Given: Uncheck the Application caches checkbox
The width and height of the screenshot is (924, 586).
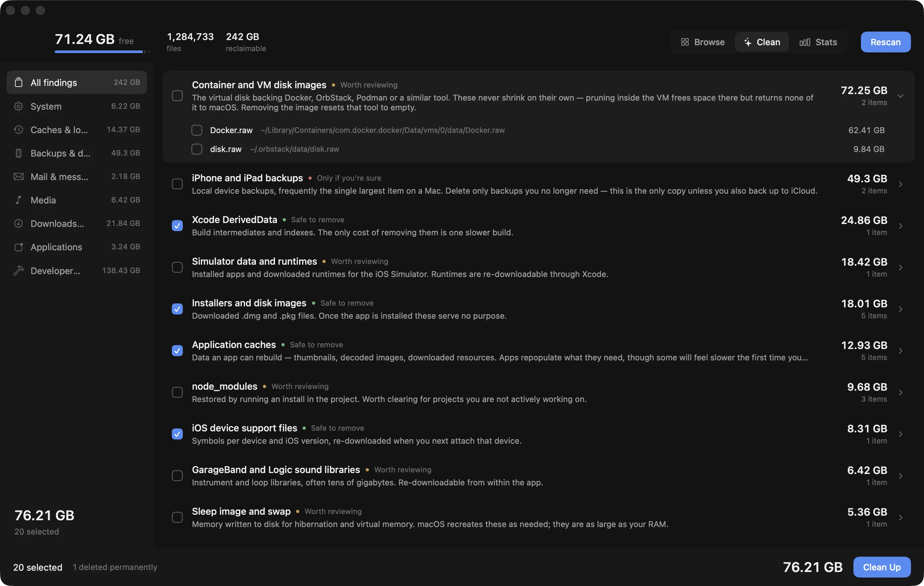Looking at the screenshot, I should pos(177,351).
